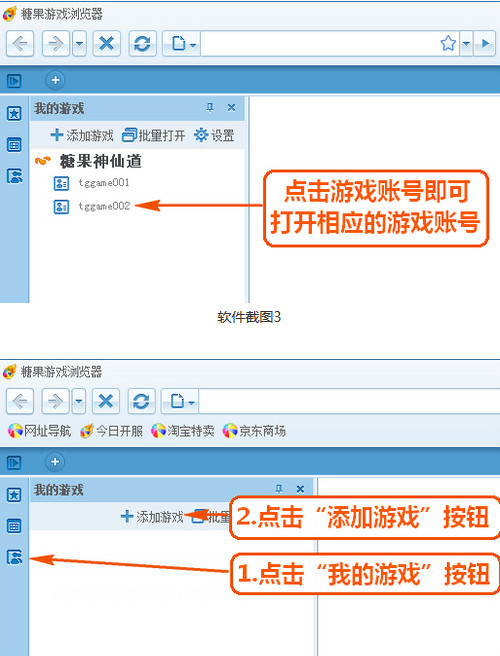Click 添加游戏 in upper My Games panel
This screenshot has height=656, width=500.
(x=82, y=135)
